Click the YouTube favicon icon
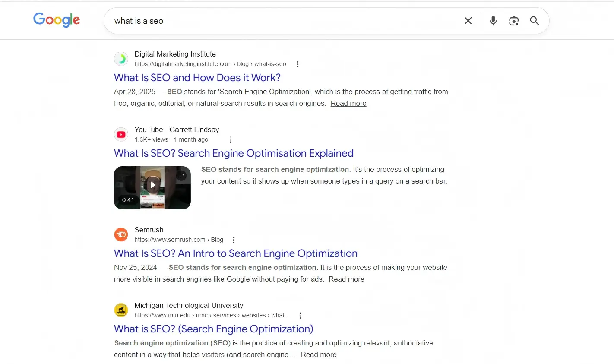Viewport: 614px width, 364px height. (x=121, y=134)
